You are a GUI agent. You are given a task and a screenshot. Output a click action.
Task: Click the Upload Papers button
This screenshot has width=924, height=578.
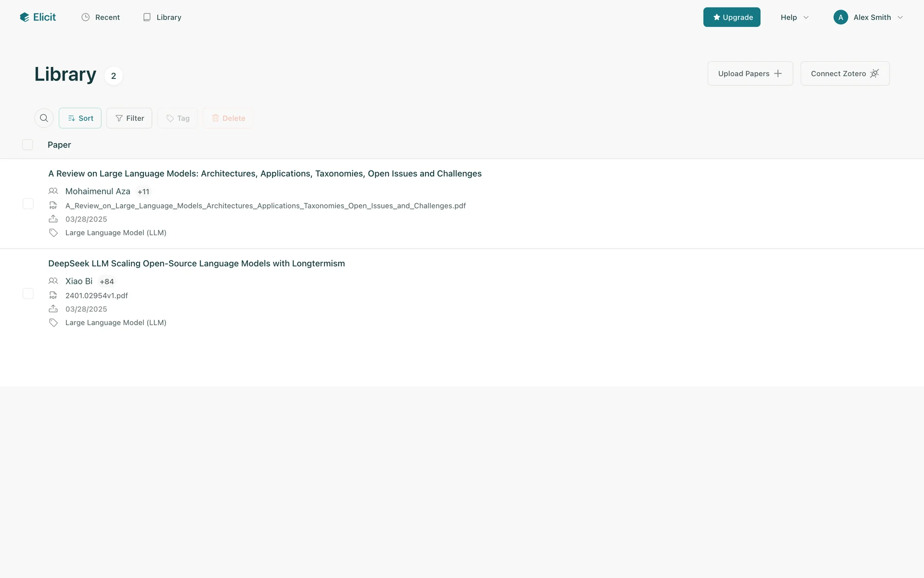click(x=750, y=74)
